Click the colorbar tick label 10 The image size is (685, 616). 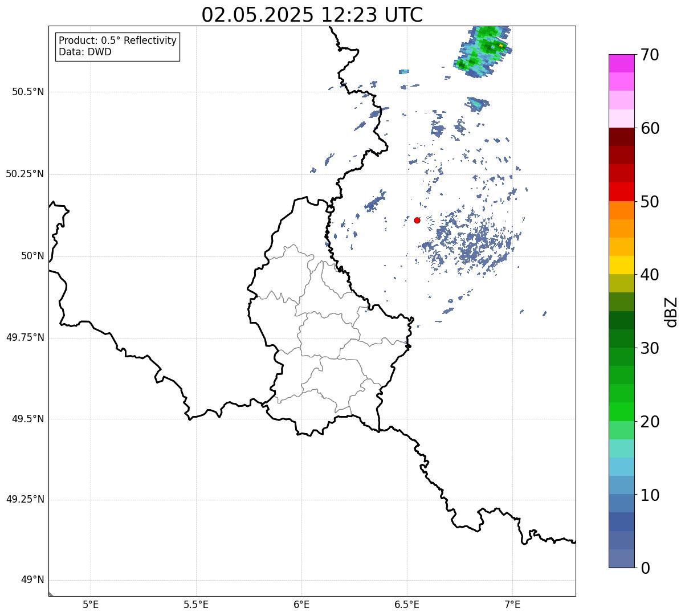point(650,495)
